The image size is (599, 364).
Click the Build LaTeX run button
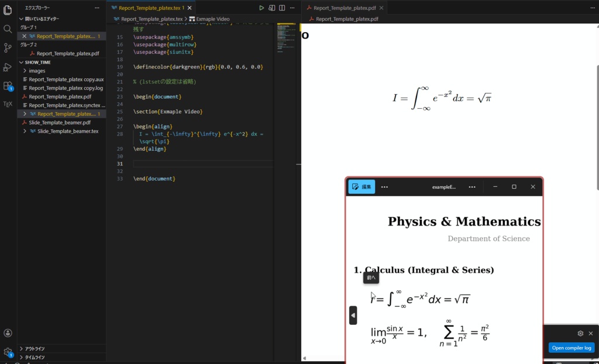(x=261, y=8)
